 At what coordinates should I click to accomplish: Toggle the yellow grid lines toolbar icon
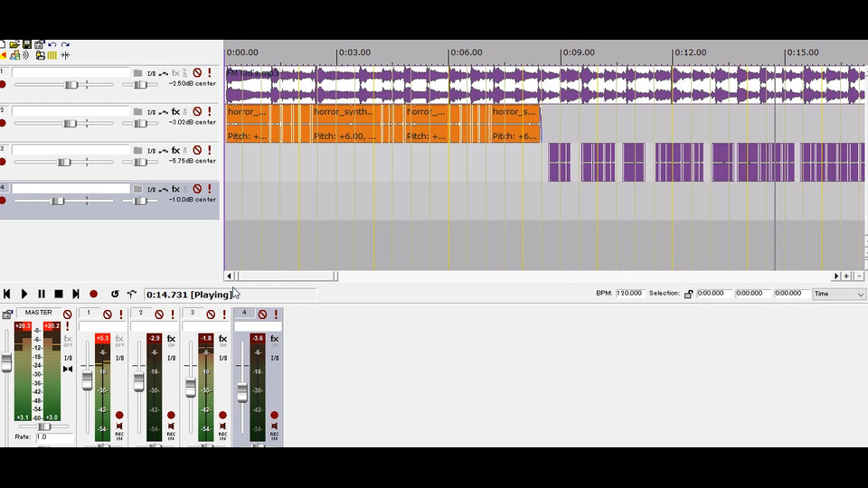pyautogui.click(x=52, y=55)
